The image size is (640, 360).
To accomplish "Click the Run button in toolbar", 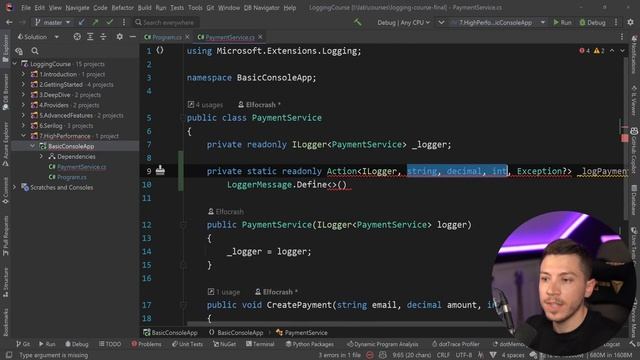I will coord(562,22).
